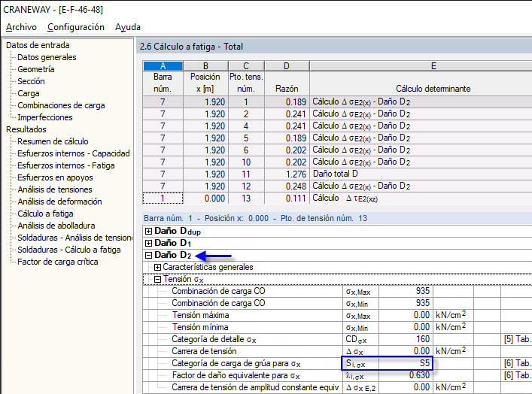
Task: Click 'Daño total D' cell
Action: click(421, 174)
